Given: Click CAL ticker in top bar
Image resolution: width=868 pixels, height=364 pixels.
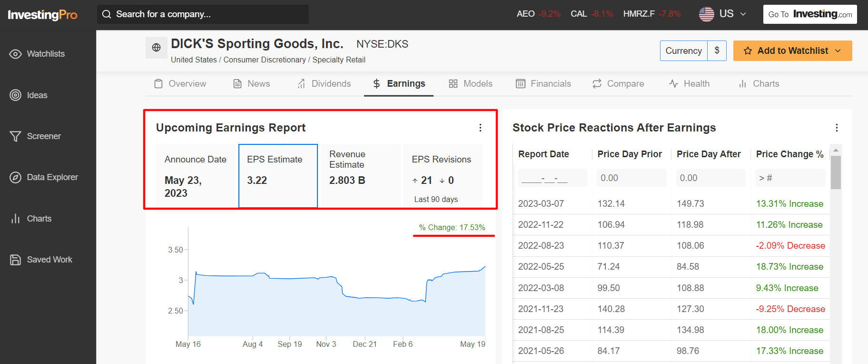Looking at the screenshot, I should (x=579, y=14).
